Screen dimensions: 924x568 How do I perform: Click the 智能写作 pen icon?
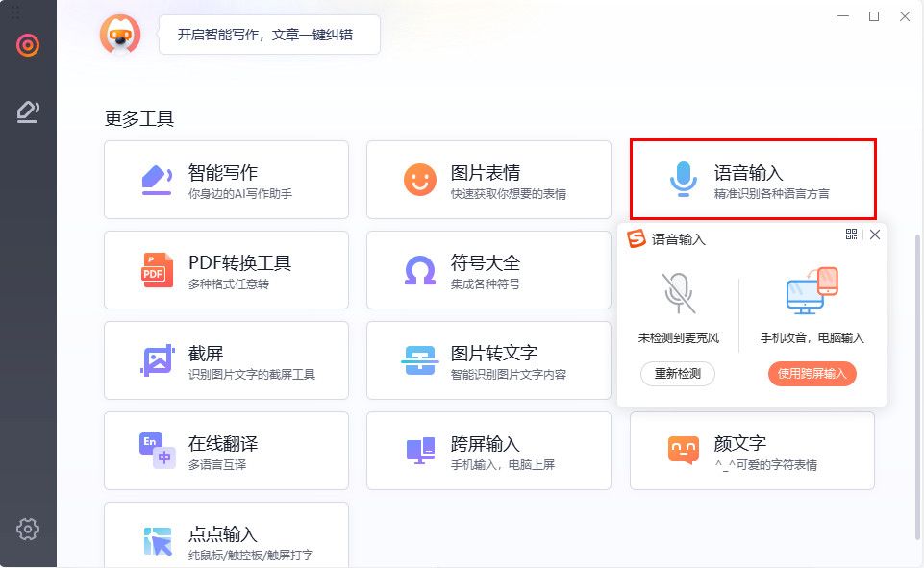pyautogui.click(x=157, y=180)
